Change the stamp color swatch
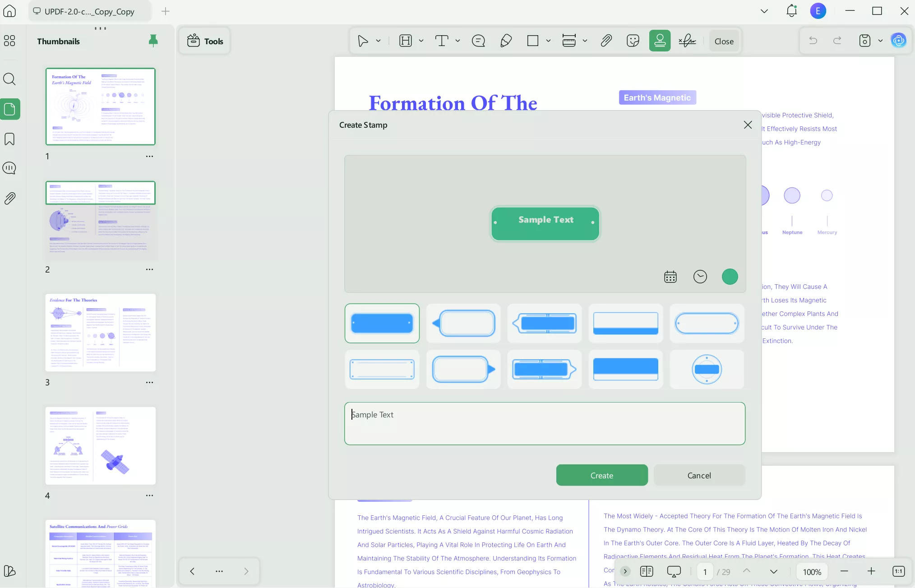 [x=730, y=276]
